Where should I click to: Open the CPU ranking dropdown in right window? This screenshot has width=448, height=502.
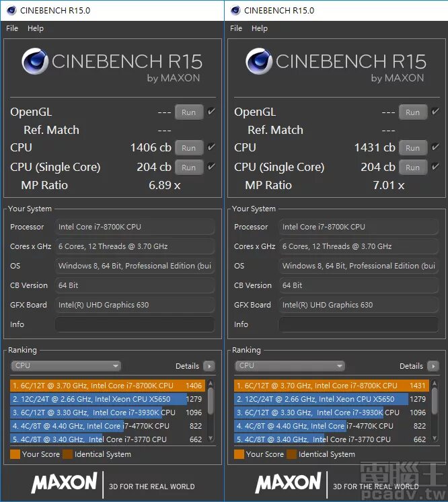(x=290, y=365)
